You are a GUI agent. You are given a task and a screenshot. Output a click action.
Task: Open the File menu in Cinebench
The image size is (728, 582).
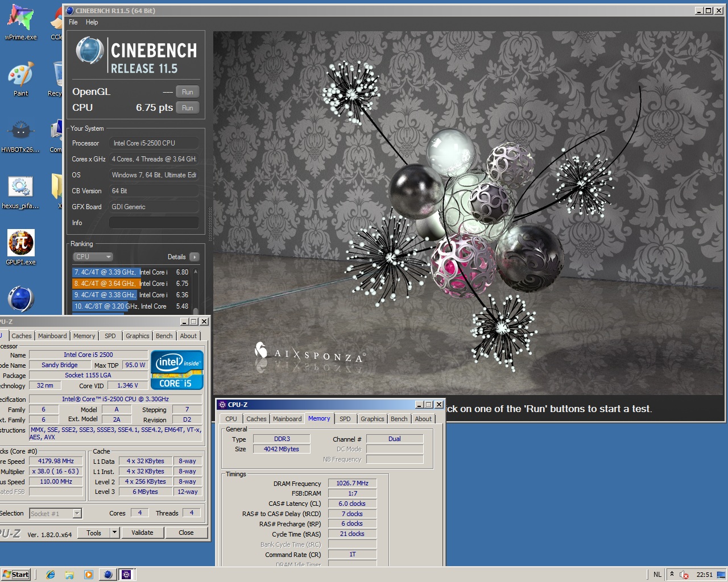pos(73,22)
